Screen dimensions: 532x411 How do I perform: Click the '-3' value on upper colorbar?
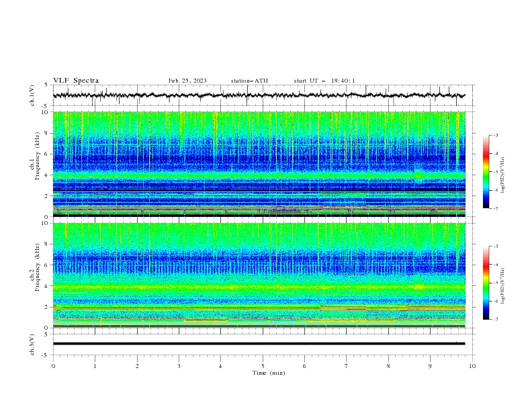pyautogui.click(x=495, y=135)
